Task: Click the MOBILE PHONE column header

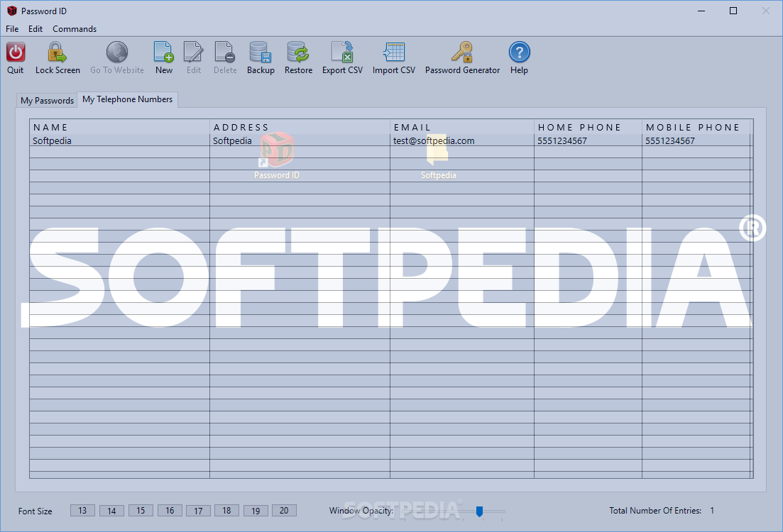Action: tap(696, 127)
